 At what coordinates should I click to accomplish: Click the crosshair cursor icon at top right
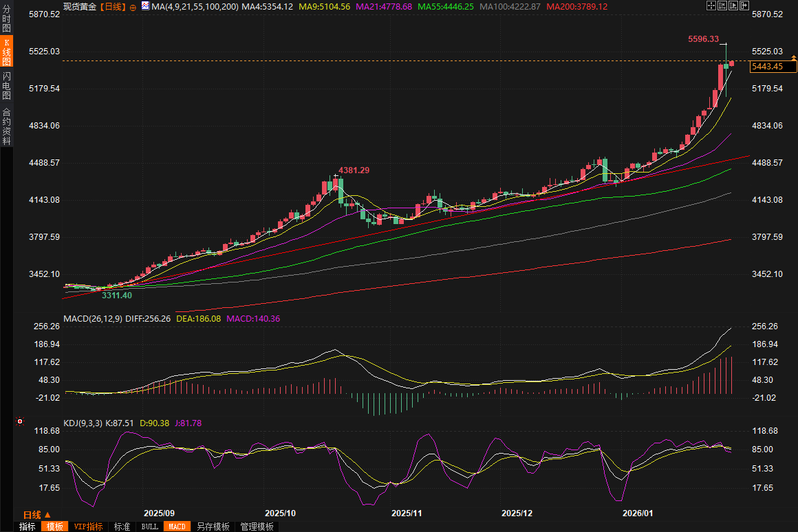point(711,5)
